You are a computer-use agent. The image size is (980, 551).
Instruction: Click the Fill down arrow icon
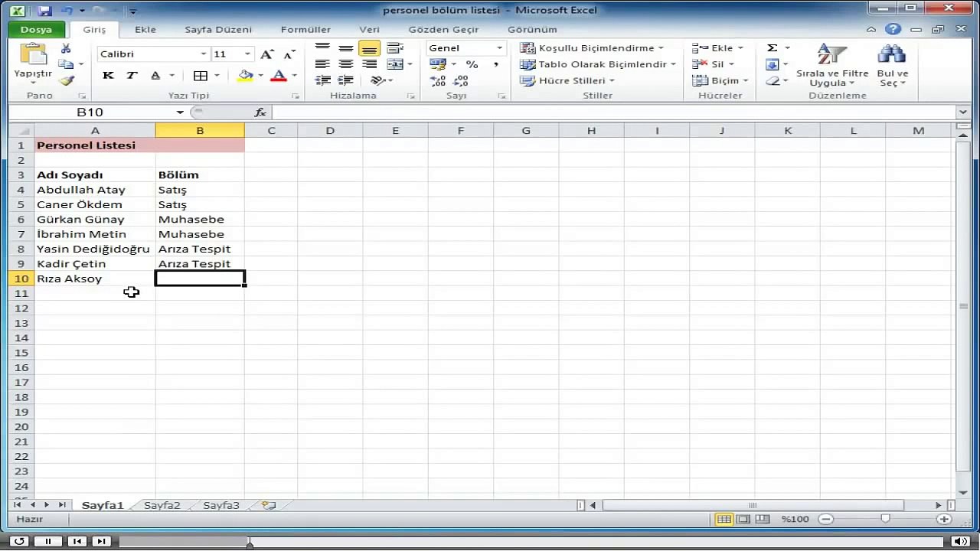(773, 64)
